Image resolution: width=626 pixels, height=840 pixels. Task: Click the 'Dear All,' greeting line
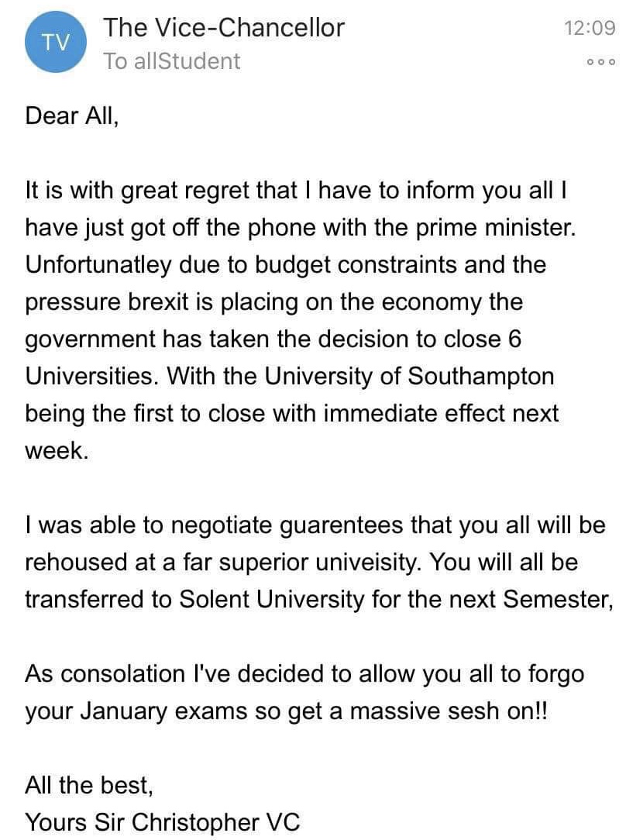point(72,116)
